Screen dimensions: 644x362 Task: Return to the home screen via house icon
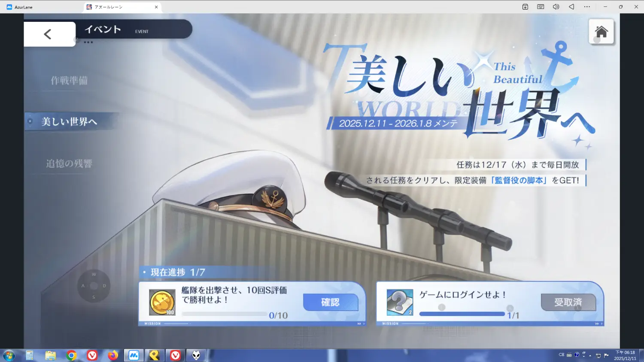click(601, 32)
